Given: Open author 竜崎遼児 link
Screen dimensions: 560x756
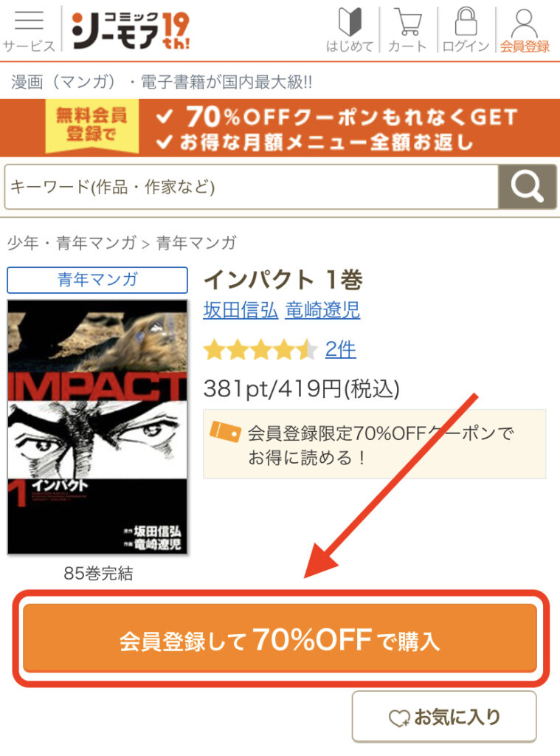Looking at the screenshot, I should (x=322, y=310).
